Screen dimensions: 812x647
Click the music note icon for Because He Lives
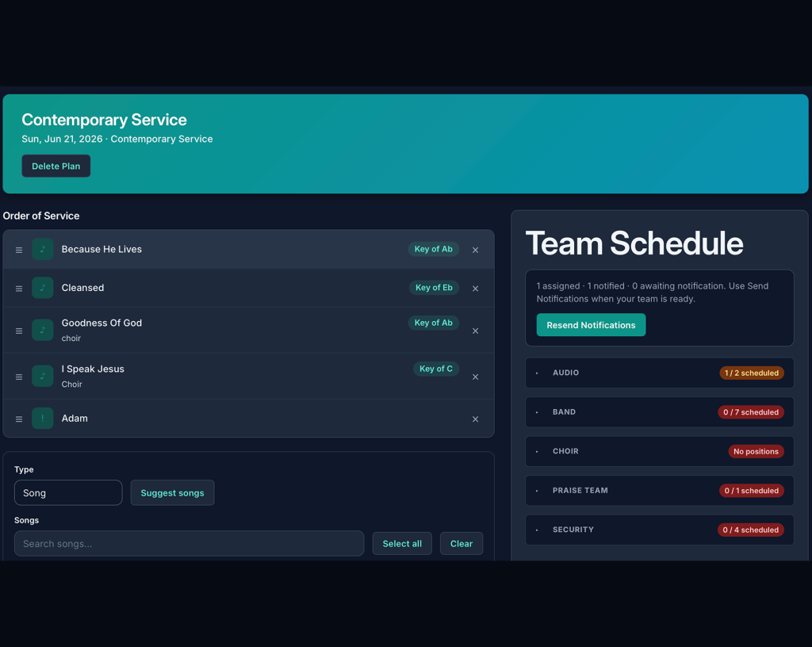43,250
